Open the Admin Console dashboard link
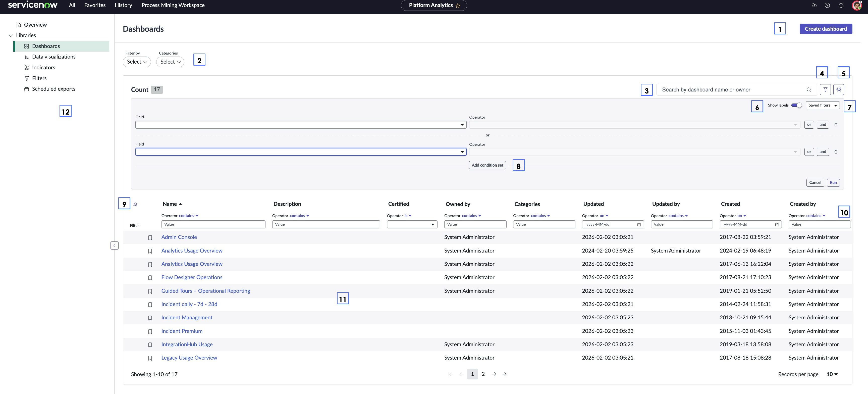Screen dimensions: 868x394 click(x=179, y=237)
